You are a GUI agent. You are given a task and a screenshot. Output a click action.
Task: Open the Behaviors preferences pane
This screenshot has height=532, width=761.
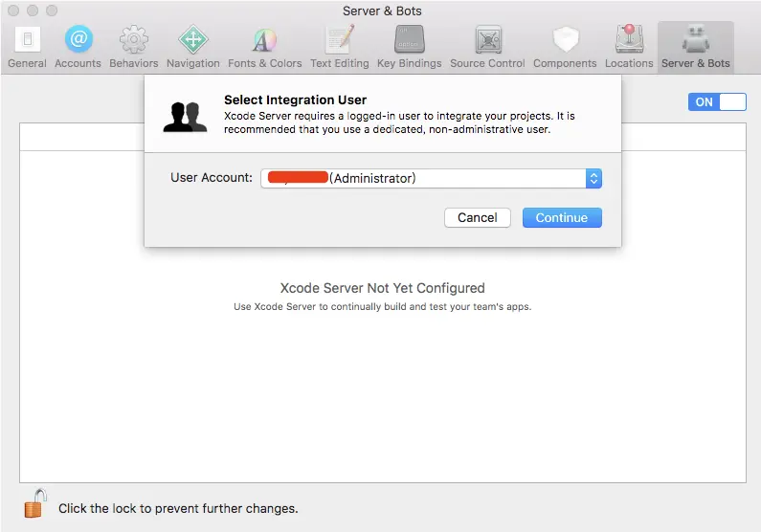133,47
